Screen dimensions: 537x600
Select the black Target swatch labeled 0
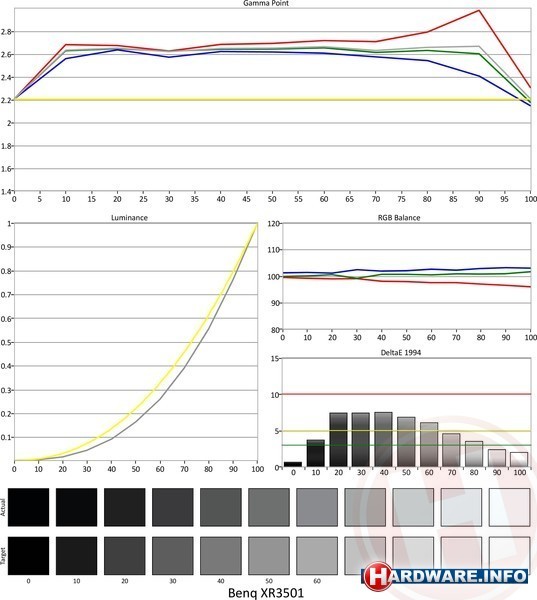point(28,556)
